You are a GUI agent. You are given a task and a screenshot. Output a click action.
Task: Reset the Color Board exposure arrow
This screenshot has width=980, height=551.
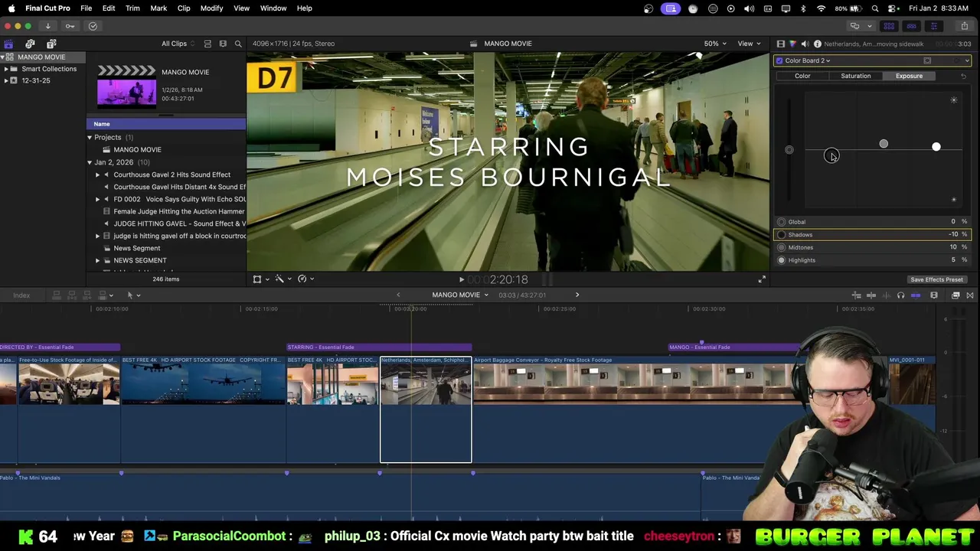963,76
